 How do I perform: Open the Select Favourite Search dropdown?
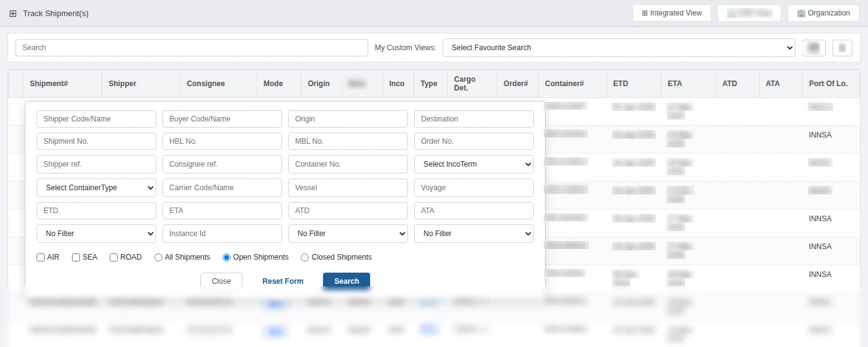[x=619, y=48]
